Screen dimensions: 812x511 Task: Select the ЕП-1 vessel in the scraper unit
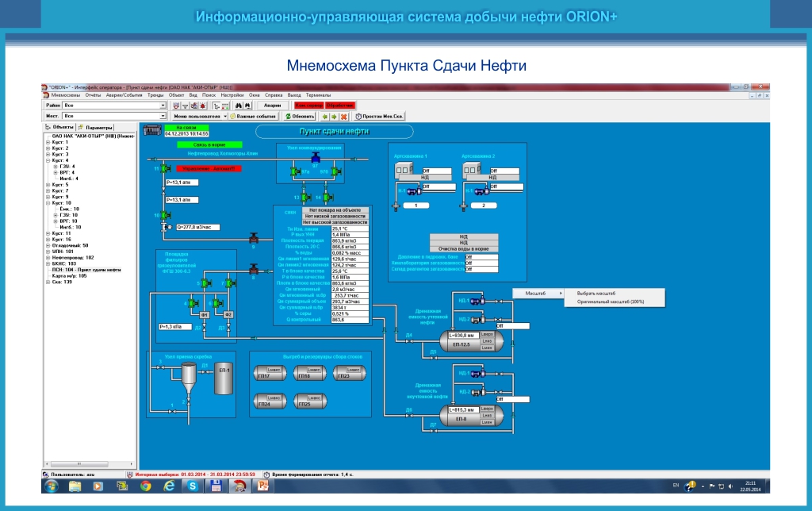224,378
